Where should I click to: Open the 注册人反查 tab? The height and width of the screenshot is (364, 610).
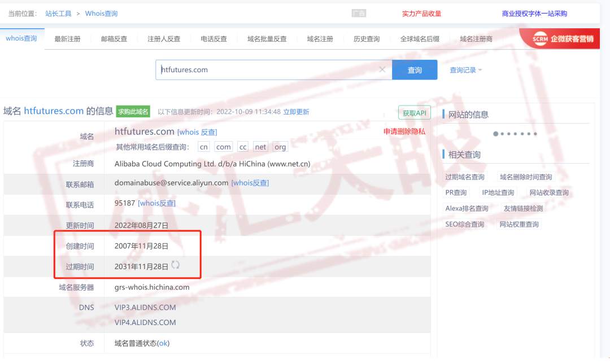(x=164, y=39)
